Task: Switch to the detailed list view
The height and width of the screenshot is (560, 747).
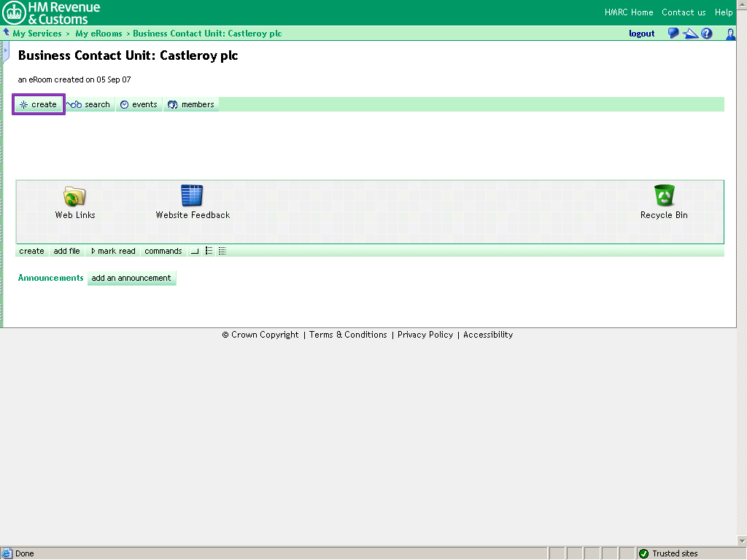Action: coord(222,251)
